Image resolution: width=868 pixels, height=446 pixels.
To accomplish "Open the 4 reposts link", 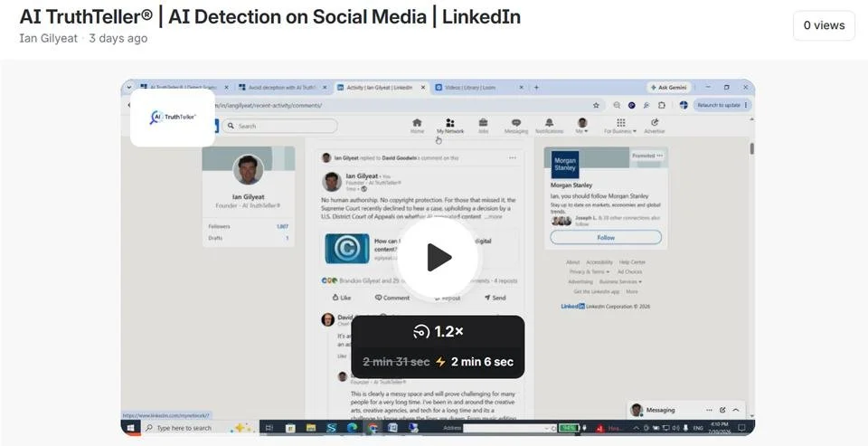I will click(505, 280).
